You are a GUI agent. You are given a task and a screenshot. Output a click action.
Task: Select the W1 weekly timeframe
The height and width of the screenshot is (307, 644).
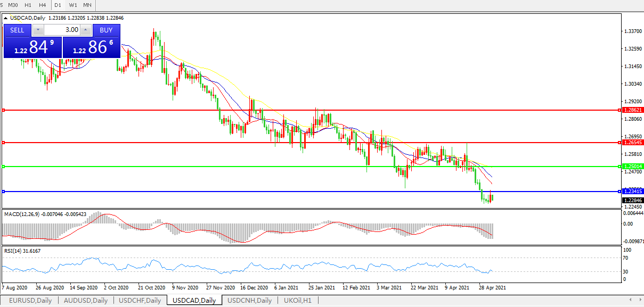click(x=73, y=5)
